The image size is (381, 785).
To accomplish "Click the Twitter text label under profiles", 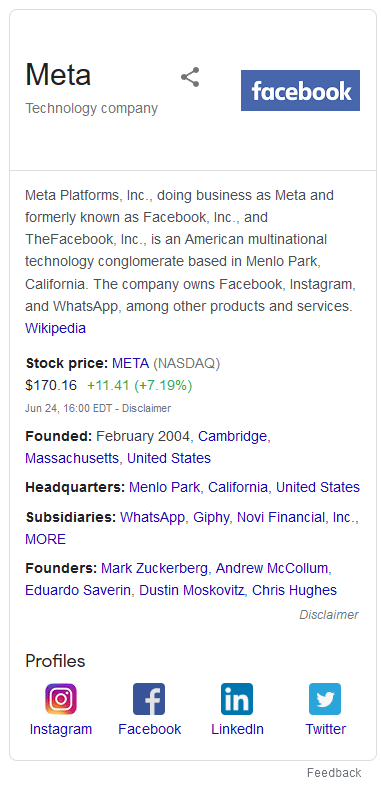I will coord(325,729).
